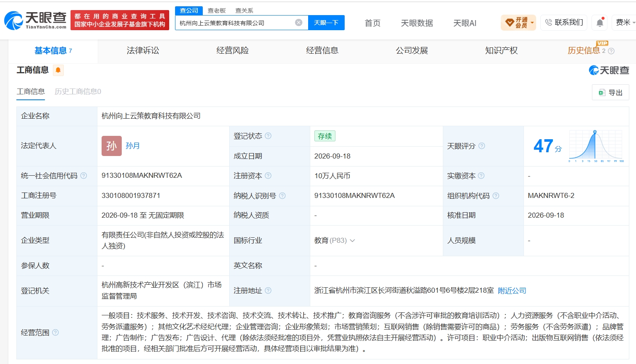Image resolution: width=636 pixels, height=364 pixels.
Task: Click the help icon next to 注册资本
Action: click(x=268, y=176)
